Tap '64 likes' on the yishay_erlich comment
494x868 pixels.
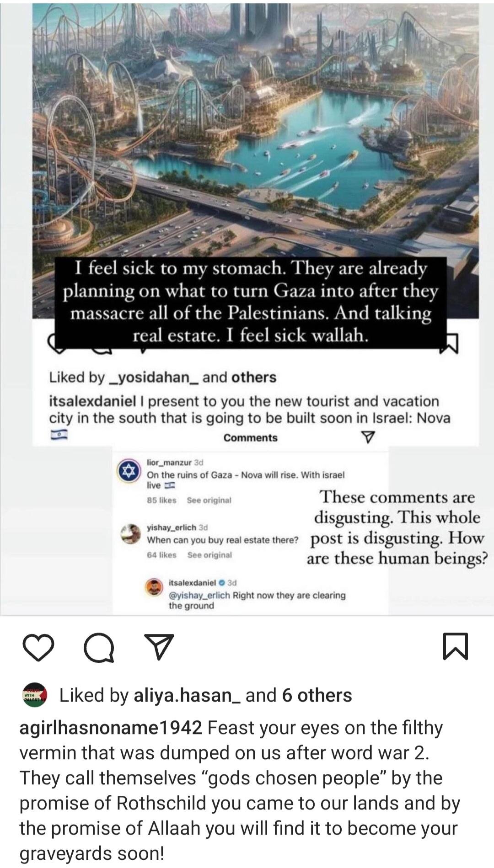(161, 555)
